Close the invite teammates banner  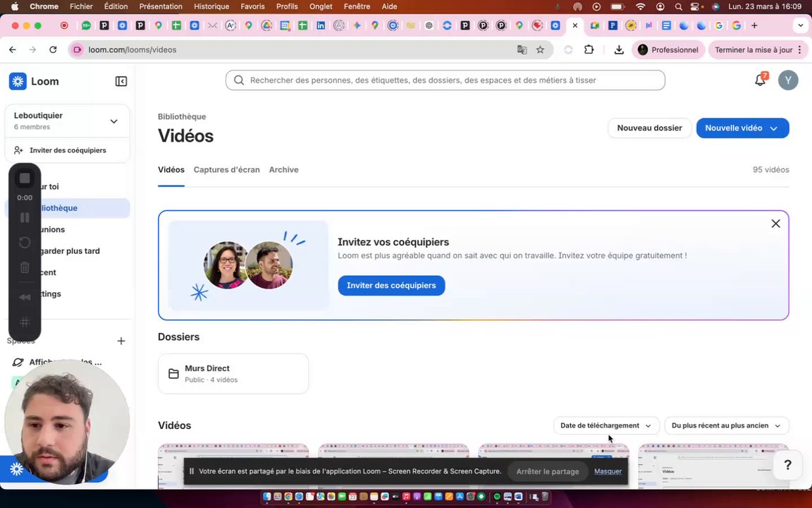pyautogui.click(x=775, y=224)
